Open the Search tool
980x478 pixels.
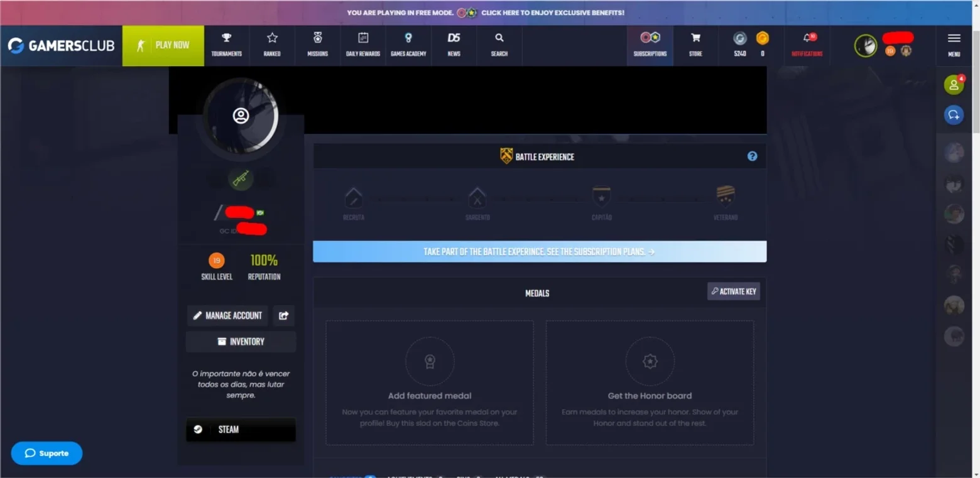tap(499, 46)
